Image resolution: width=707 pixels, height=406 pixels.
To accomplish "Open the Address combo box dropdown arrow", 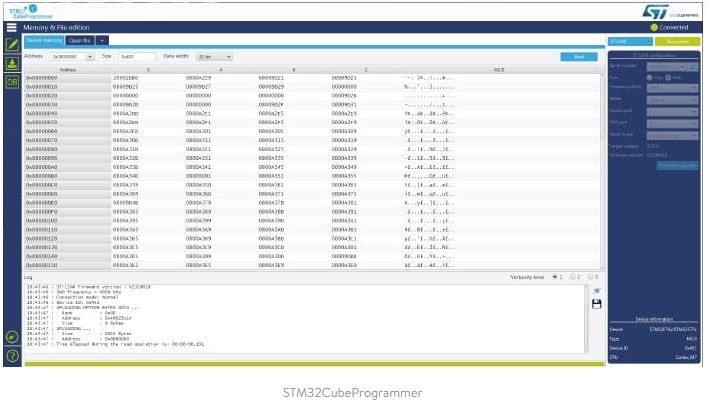I will coord(90,57).
